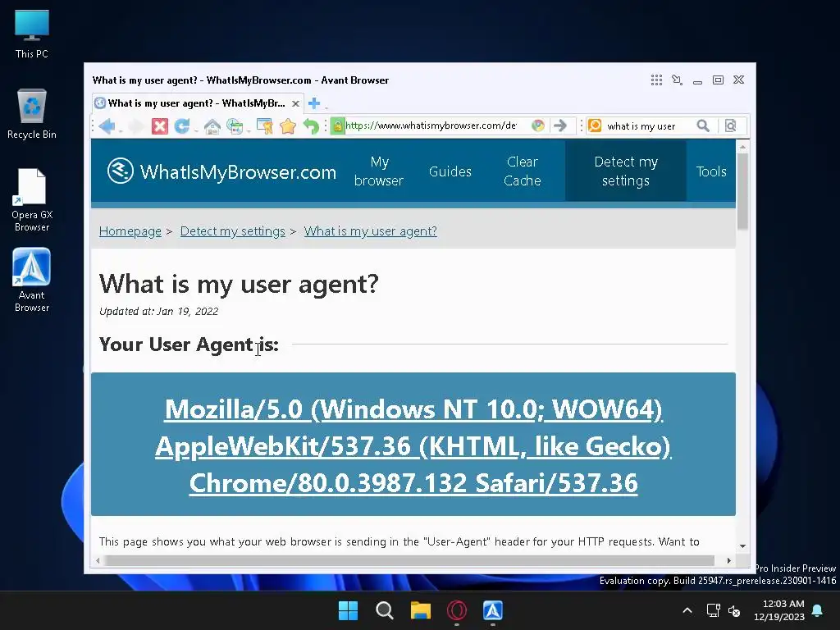Viewport: 840px width, 630px height.
Task: Open My browser nav item
Action: [x=379, y=171]
